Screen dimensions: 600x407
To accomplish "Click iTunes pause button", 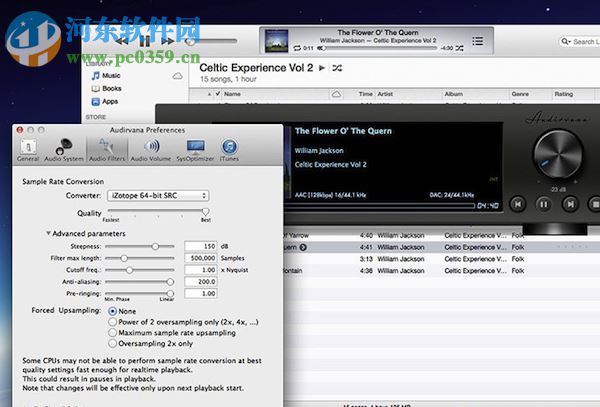I will tap(144, 41).
